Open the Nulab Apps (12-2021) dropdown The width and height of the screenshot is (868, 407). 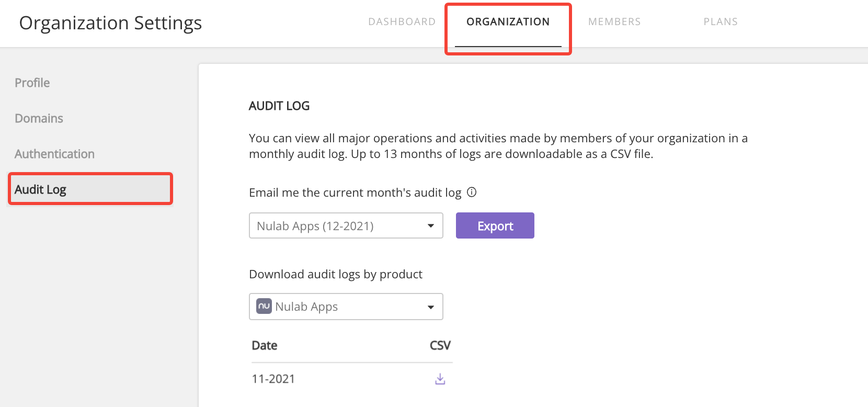(x=346, y=225)
